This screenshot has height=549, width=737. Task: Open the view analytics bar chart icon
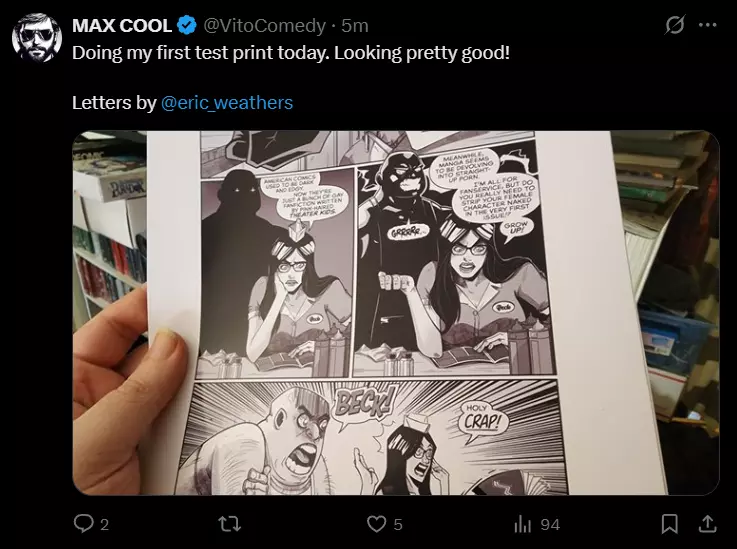click(522, 524)
